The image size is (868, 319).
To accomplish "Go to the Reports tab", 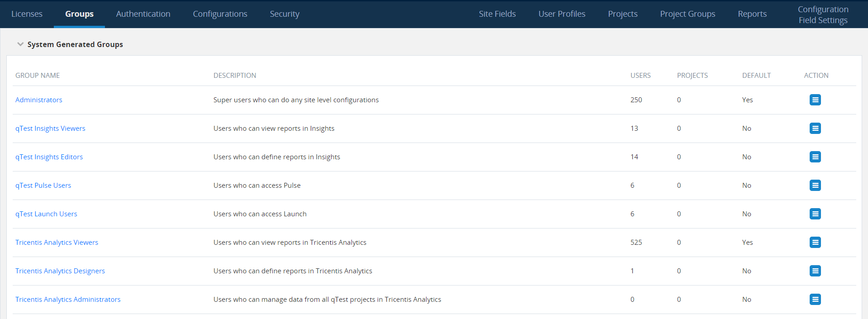I will pyautogui.click(x=752, y=14).
